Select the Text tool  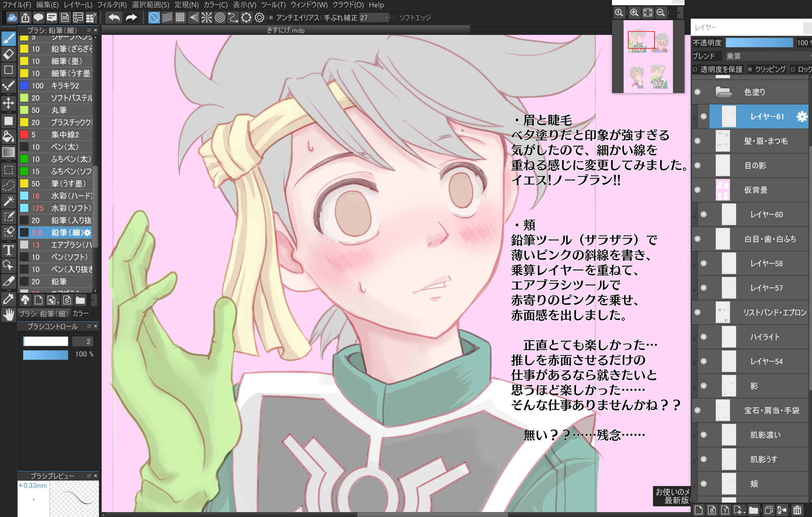coord(9,250)
